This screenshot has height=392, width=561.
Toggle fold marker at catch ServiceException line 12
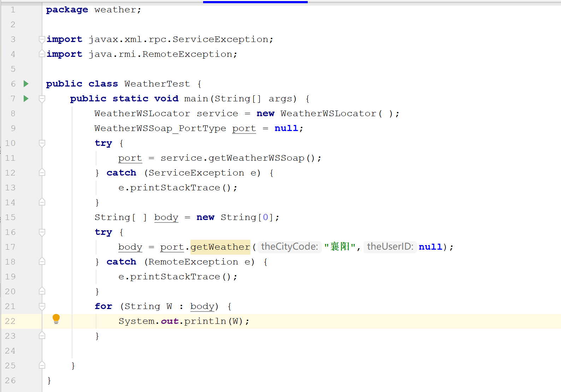(42, 172)
